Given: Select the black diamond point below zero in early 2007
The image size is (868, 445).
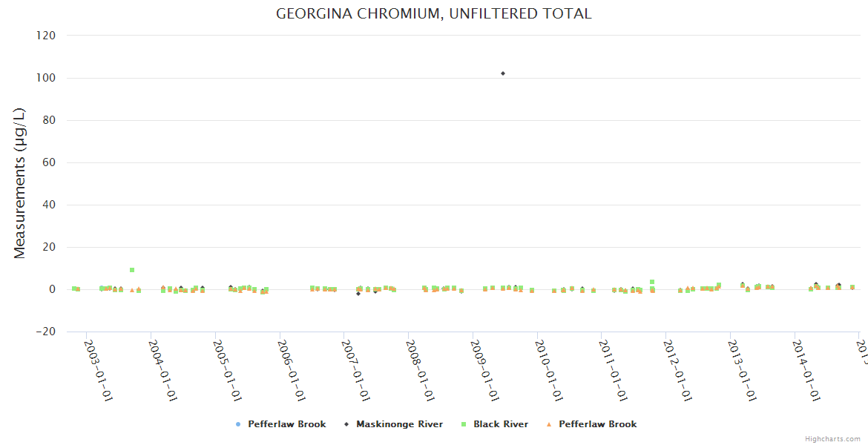Looking at the screenshot, I should click(x=358, y=294).
